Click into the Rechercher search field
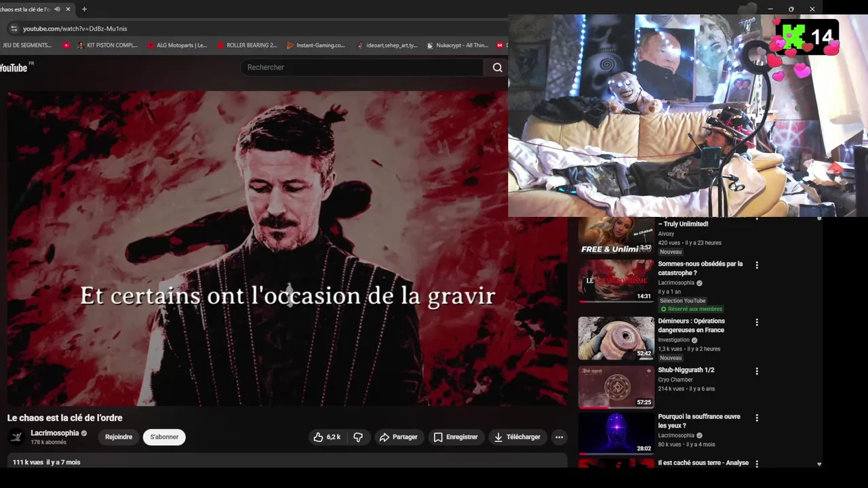Viewport: 868px width, 488px height. pos(363,67)
